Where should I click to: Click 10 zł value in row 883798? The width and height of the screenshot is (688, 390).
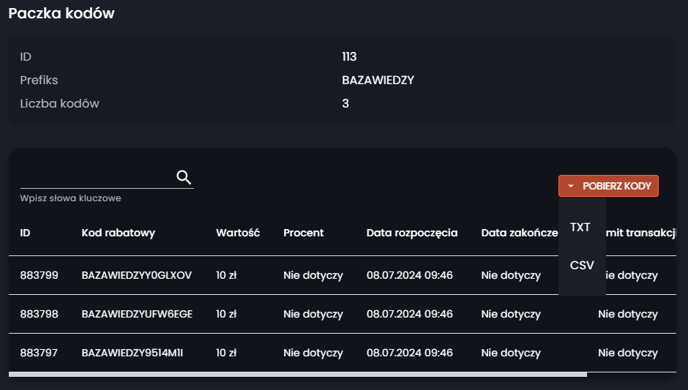[x=226, y=314]
